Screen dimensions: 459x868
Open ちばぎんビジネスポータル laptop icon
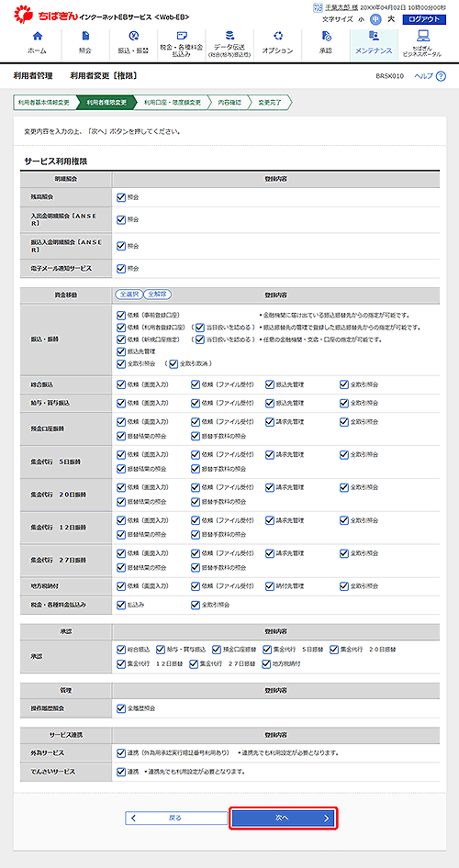pyautogui.click(x=423, y=36)
